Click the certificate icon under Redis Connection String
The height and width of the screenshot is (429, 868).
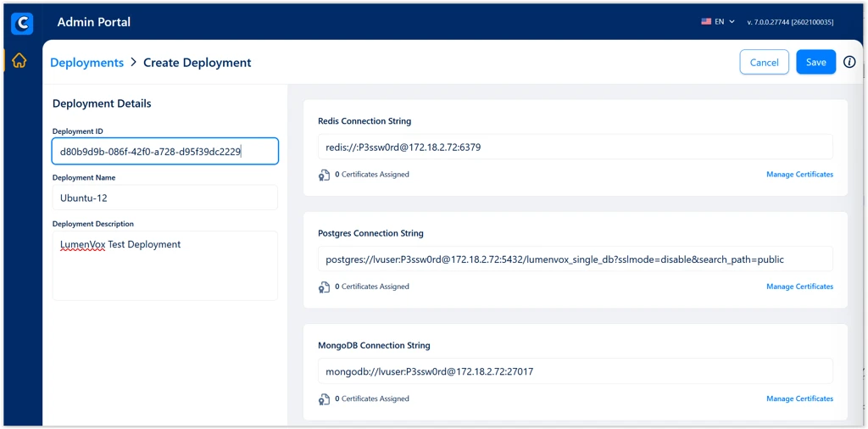(324, 175)
